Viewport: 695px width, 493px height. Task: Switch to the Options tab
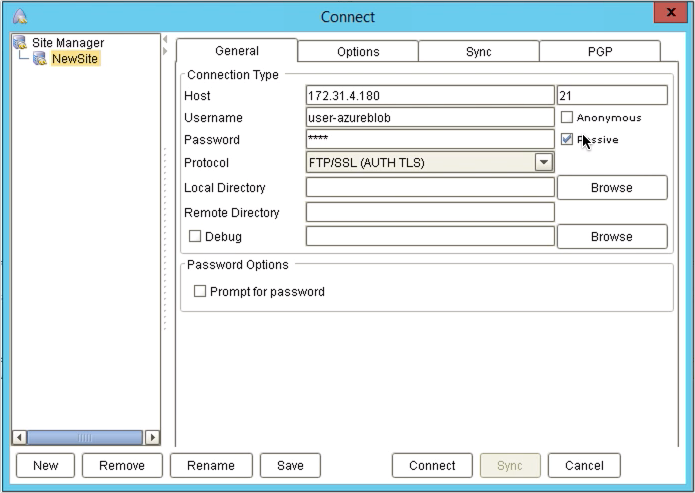357,52
